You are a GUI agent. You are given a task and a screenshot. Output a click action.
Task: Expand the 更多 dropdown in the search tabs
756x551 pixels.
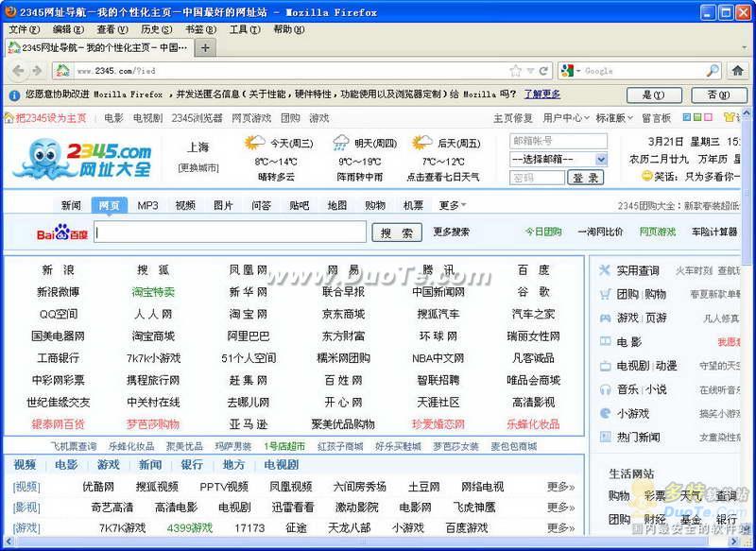pyautogui.click(x=453, y=205)
